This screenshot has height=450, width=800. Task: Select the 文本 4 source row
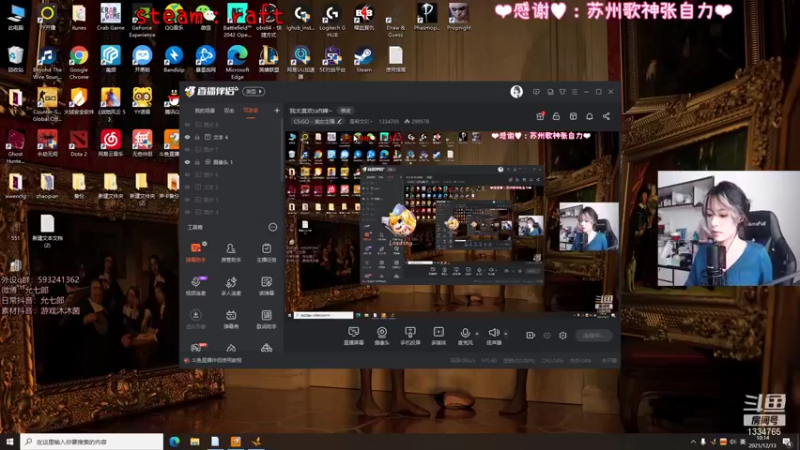click(x=232, y=137)
